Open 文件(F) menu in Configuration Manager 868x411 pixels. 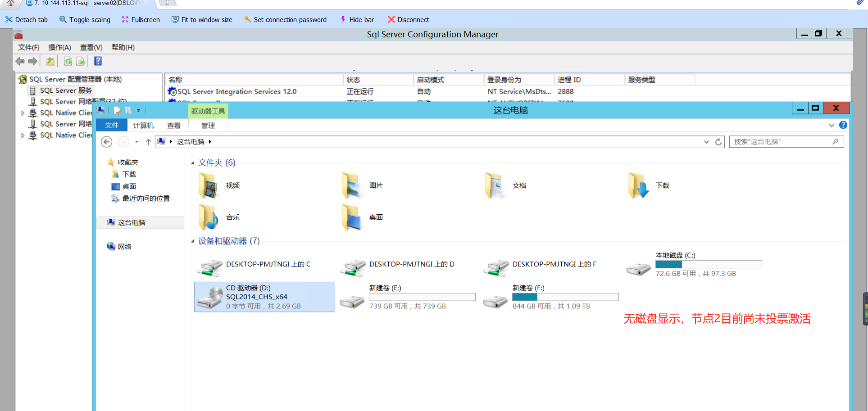tap(29, 47)
